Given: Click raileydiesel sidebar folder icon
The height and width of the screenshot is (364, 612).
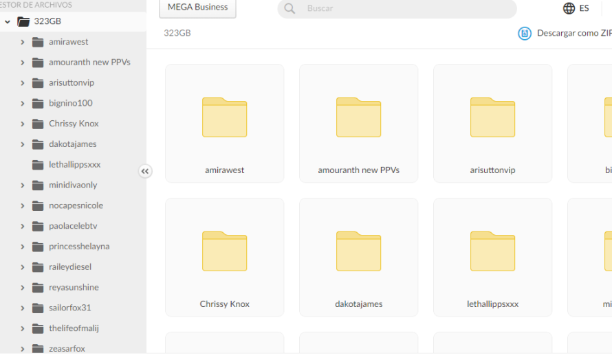Looking at the screenshot, I should (x=38, y=267).
